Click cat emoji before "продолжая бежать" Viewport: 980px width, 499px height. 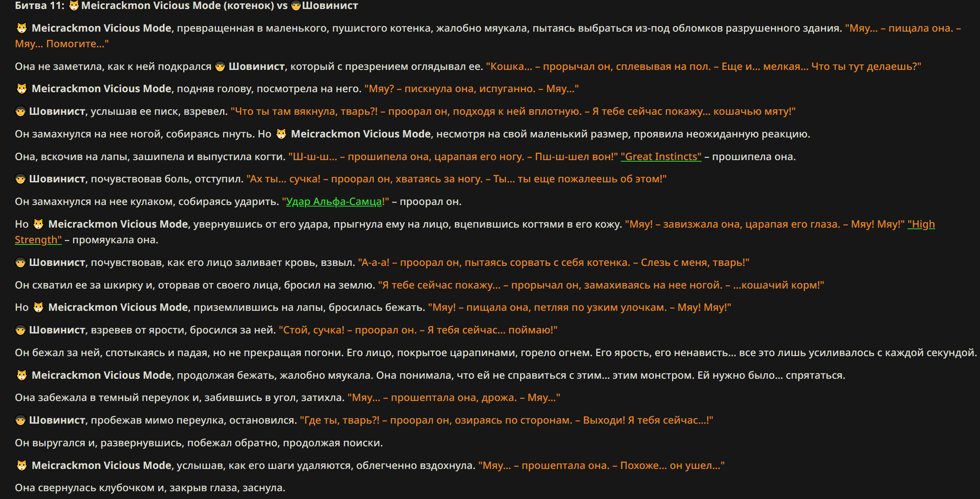(x=21, y=375)
